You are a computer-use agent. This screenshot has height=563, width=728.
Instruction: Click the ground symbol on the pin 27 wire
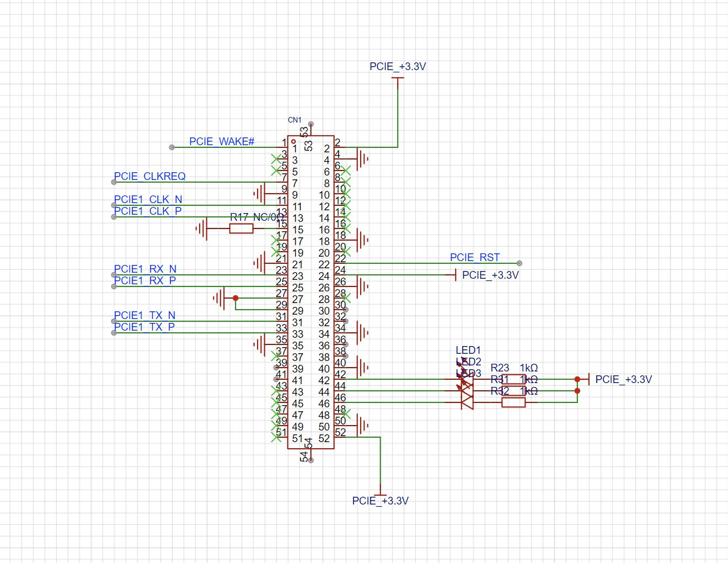click(219, 298)
